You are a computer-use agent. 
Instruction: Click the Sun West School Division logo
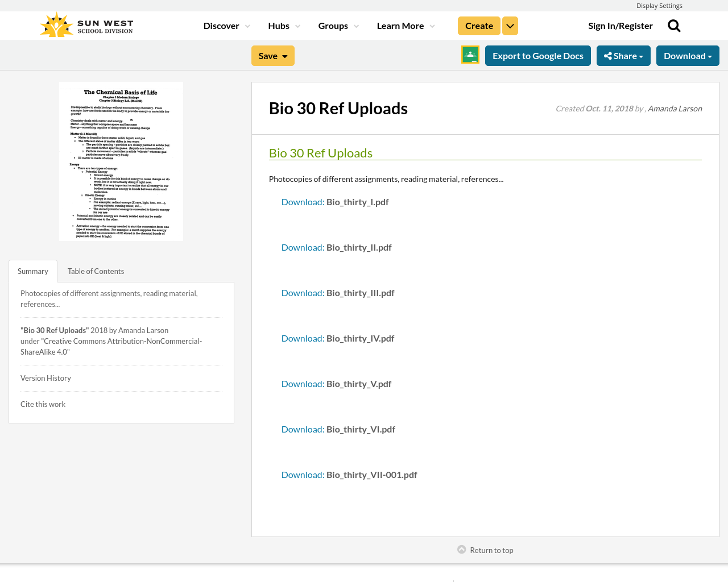(x=85, y=24)
